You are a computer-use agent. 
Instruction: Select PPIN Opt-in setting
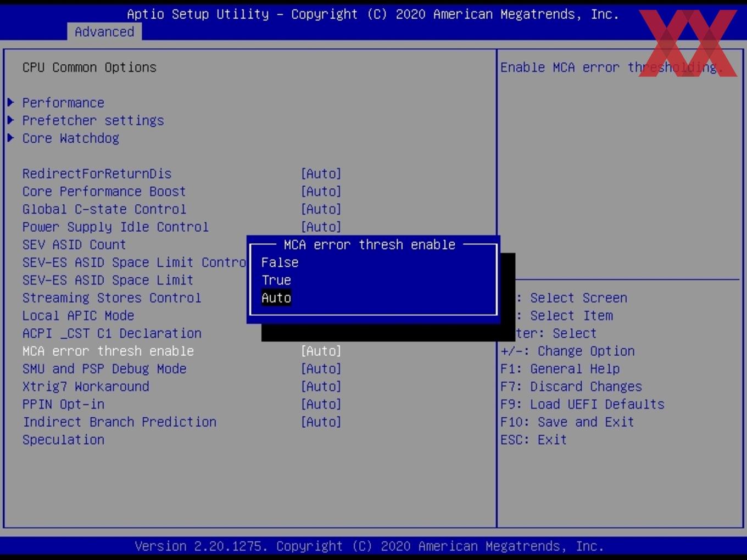[63, 404]
